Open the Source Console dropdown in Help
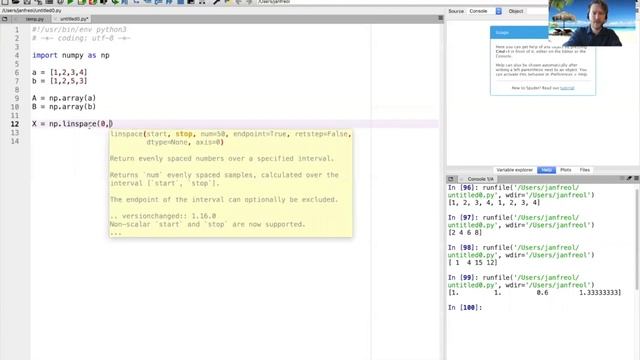Viewport: 640px width, 360px height. pyautogui.click(x=485, y=11)
